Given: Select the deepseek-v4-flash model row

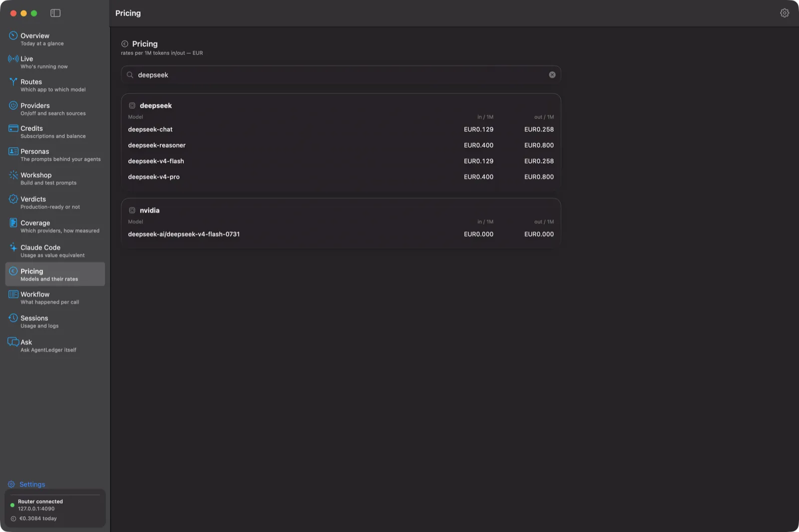Looking at the screenshot, I should tap(341, 161).
